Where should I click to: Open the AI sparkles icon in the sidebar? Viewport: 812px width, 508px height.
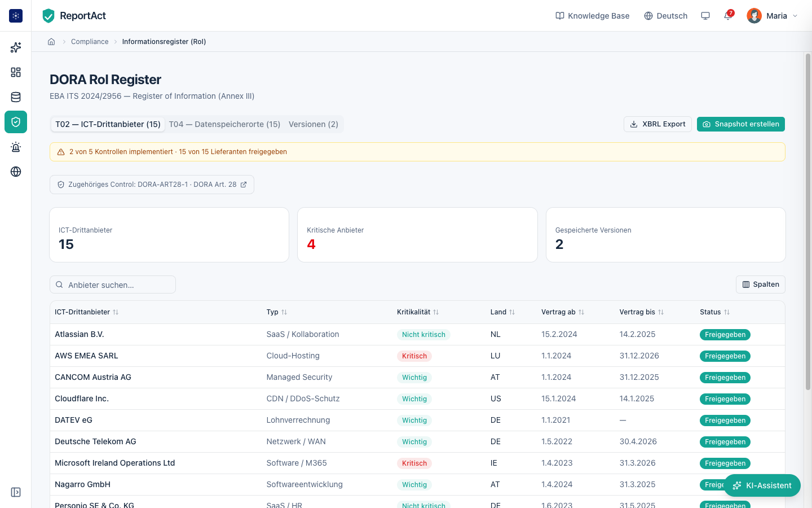[x=16, y=47]
